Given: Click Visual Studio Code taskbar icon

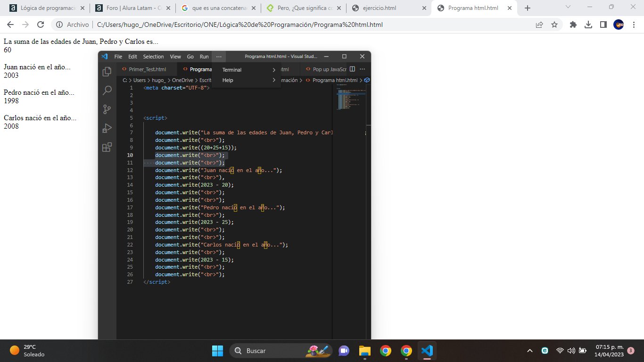Looking at the screenshot, I should pos(427,351).
